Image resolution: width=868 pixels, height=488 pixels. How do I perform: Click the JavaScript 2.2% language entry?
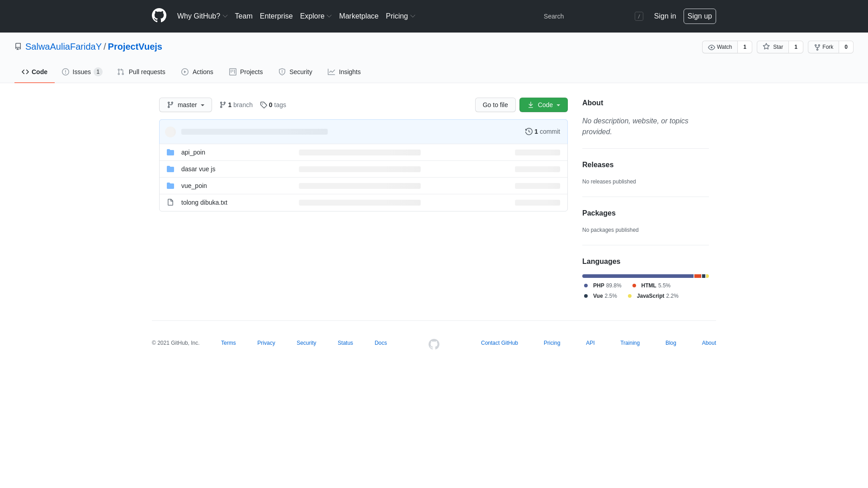(x=653, y=296)
